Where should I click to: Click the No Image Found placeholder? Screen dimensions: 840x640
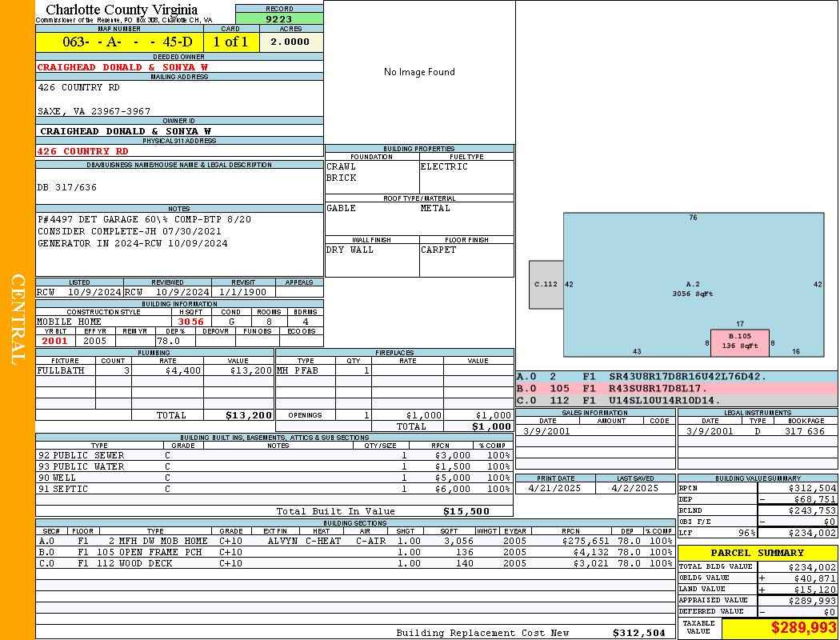419,72
